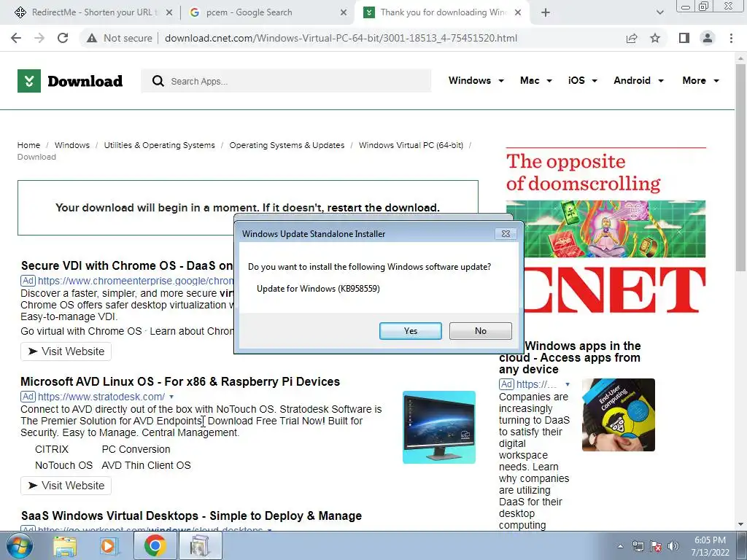Open the Home breadcrumb link
The image size is (747, 560).
(x=28, y=145)
